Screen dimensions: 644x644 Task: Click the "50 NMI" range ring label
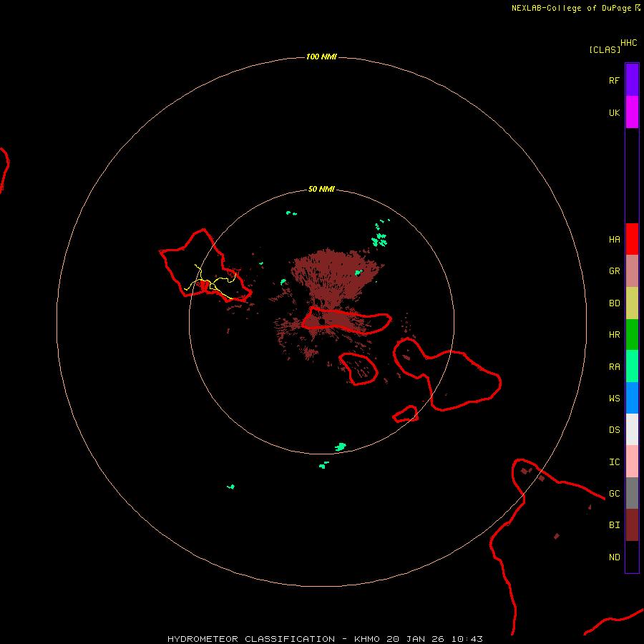coord(321,189)
